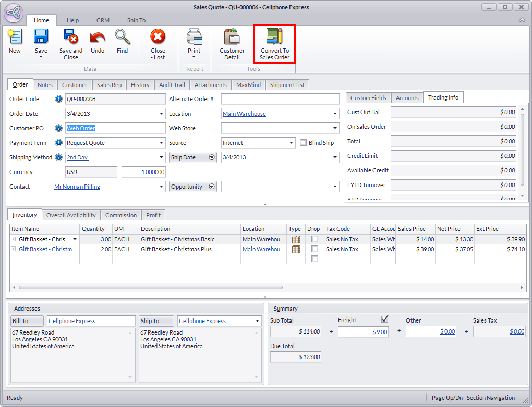Viewport: 532px width, 407px height.
Task: Open the Ship To address dropdown
Action: pyautogui.click(x=257, y=321)
